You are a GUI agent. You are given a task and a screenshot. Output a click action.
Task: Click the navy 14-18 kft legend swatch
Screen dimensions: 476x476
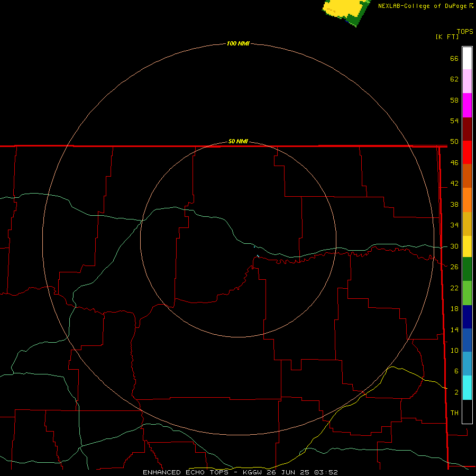pyautogui.click(x=467, y=317)
